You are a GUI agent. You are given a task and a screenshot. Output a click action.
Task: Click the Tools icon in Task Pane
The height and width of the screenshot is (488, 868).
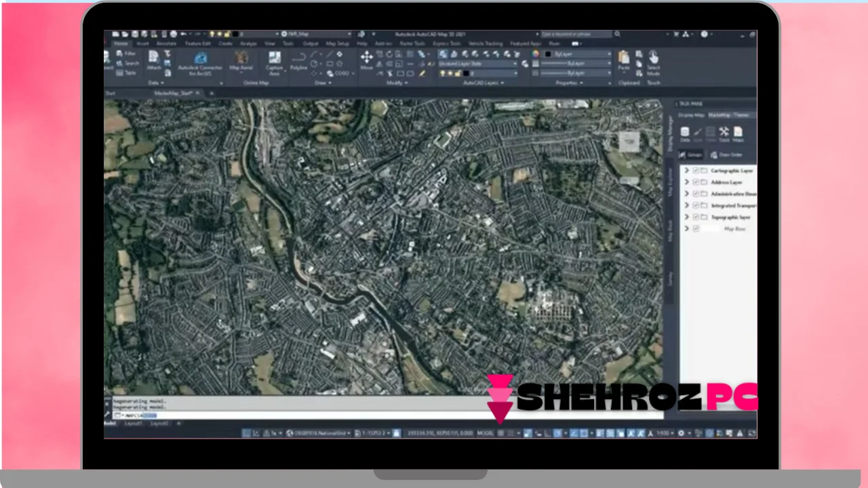(x=724, y=134)
